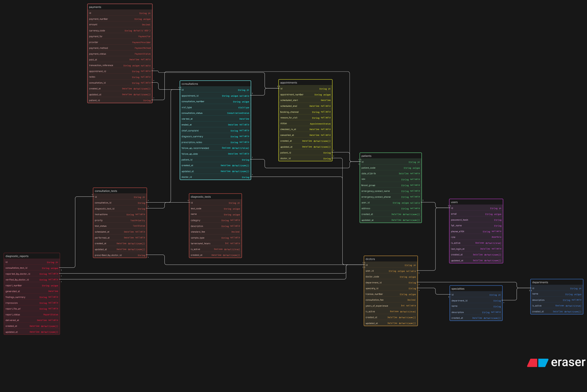Select the patients table header
The height and width of the screenshot is (392, 587).
(390, 156)
